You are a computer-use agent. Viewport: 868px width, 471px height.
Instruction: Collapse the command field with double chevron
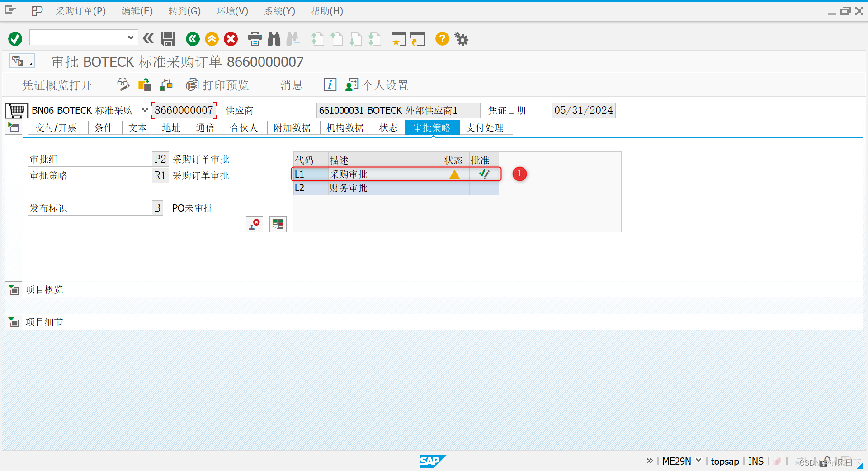148,38
